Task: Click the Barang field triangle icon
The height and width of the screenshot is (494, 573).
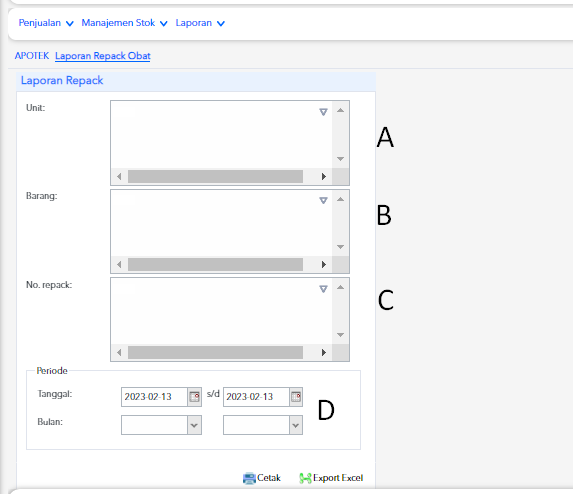Action: 323,200
